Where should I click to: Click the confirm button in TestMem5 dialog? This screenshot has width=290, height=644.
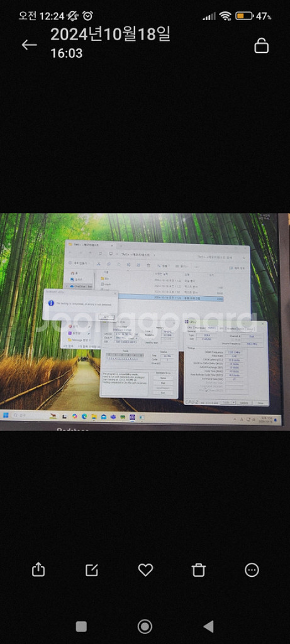tap(107, 317)
